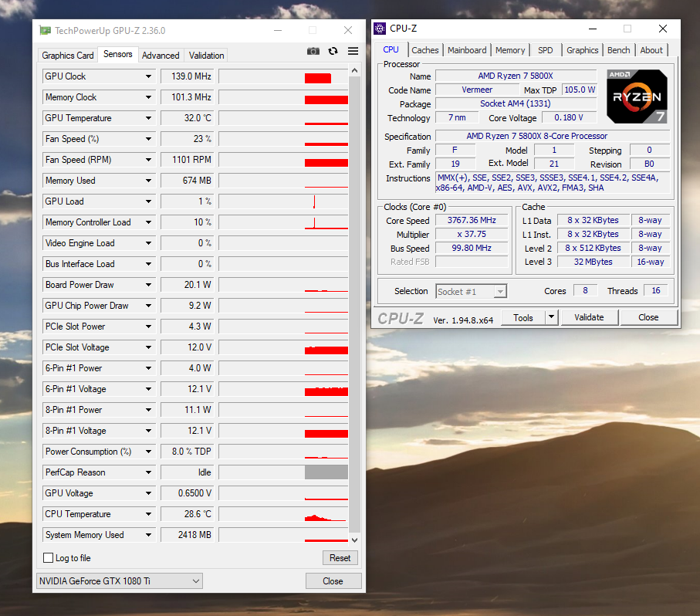
Task: Click the GPU Temperature 32.0 °C value
Action: tap(187, 118)
